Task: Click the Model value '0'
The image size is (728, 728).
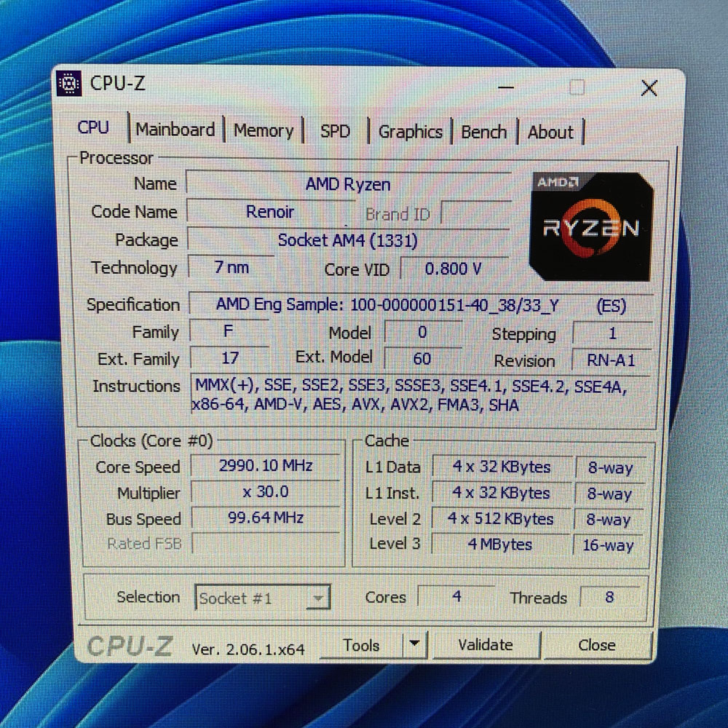Action: coord(422,333)
